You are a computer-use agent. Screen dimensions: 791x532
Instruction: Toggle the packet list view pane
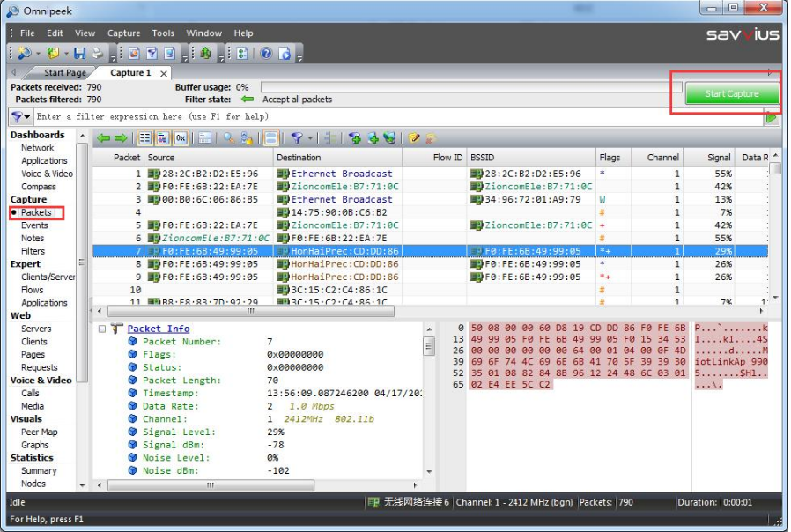pyautogui.click(x=144, y=138)
